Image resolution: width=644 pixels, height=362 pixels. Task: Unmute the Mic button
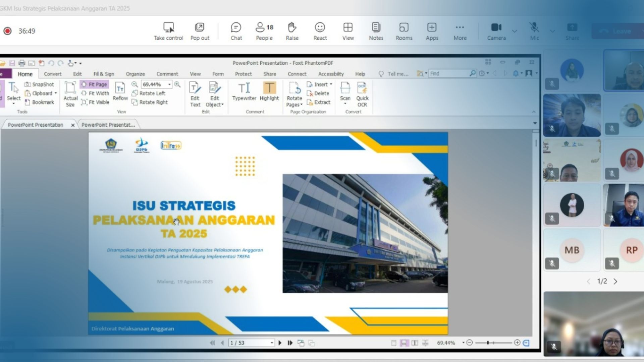(534, 27)
